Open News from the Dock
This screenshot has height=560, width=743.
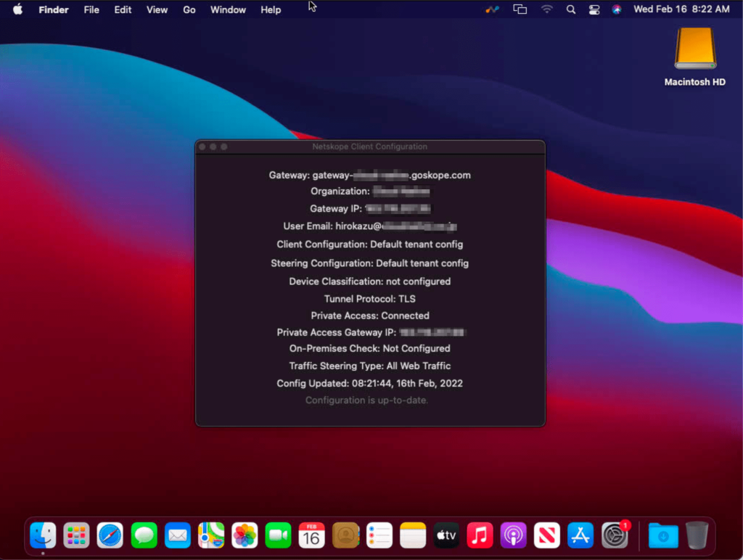pos(547,535)
